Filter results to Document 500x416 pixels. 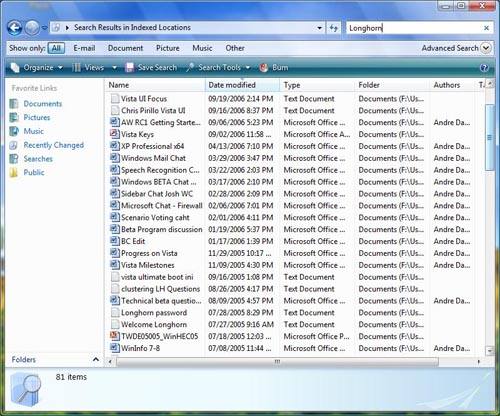(125, 48)
